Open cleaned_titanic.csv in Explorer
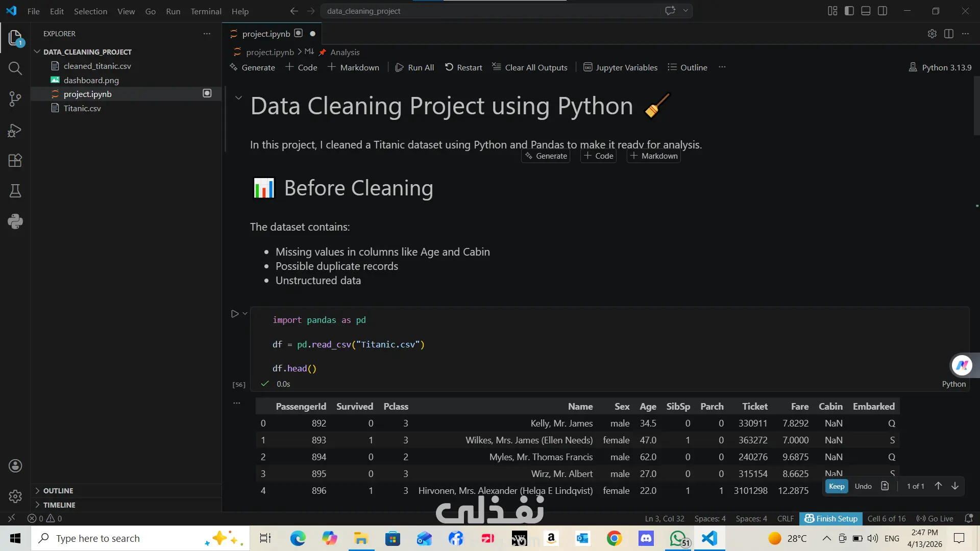 97,66
